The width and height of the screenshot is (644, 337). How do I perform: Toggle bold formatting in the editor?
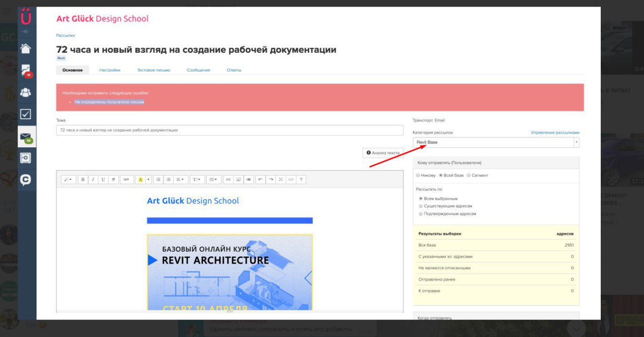coord(83,180)
